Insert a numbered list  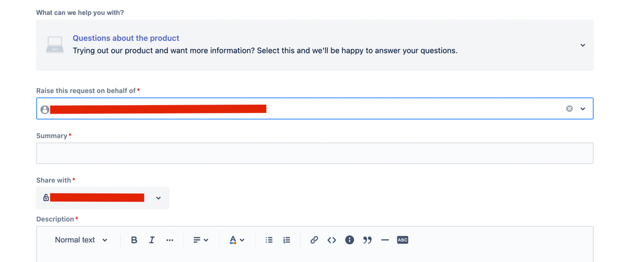pos(287,240)
